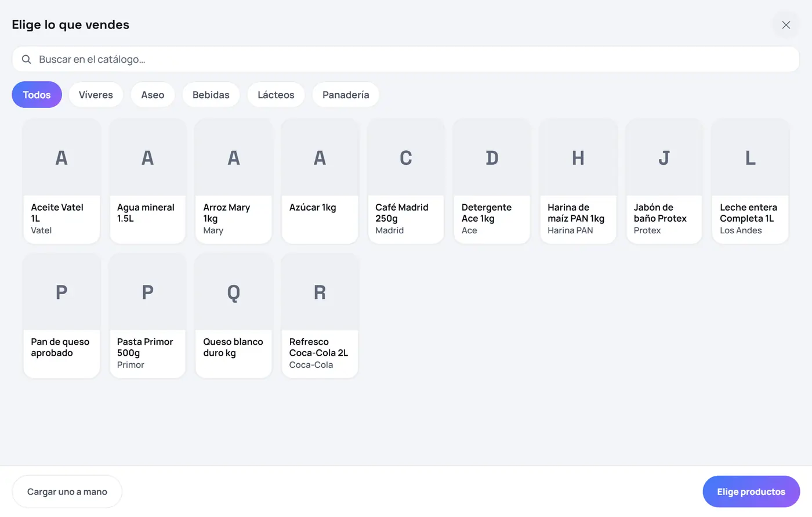Select the Todos category filter
812x517 pixels.
pyautogui.click(x=37, y=95)
